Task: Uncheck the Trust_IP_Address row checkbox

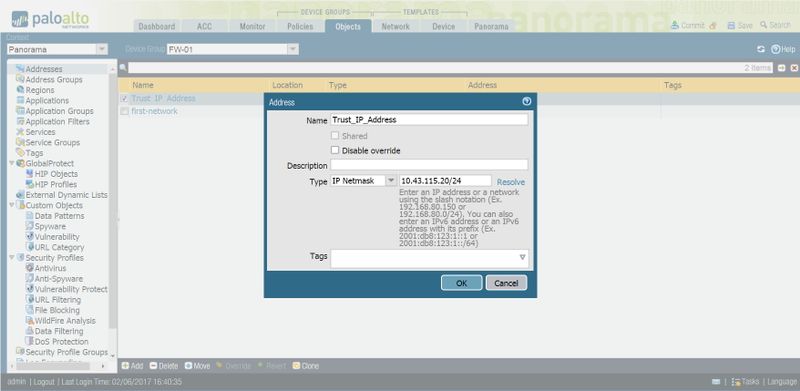Action: click(124, 99)
